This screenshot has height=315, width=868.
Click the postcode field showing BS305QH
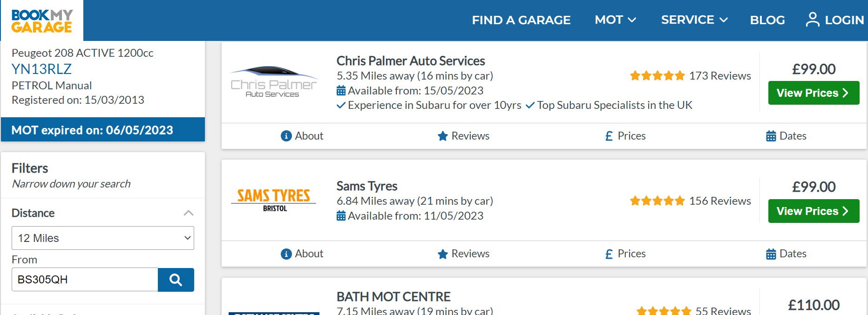(x=85, y=280)
